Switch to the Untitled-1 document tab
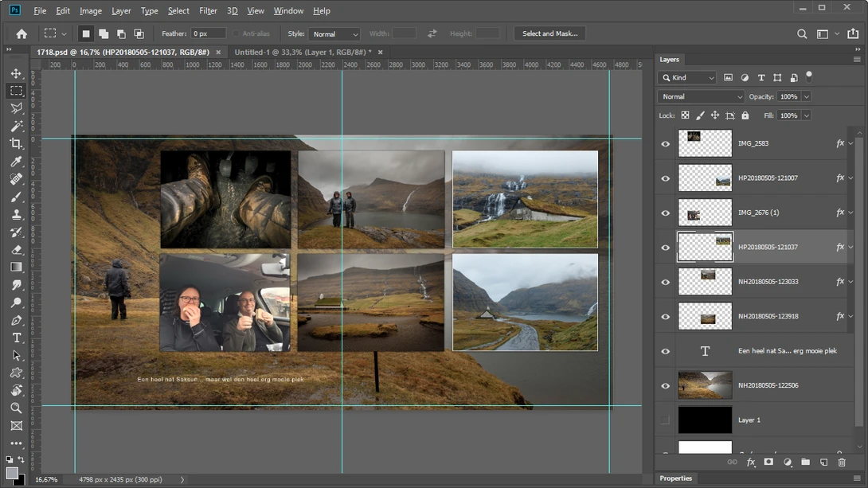 tap(303, 52)
